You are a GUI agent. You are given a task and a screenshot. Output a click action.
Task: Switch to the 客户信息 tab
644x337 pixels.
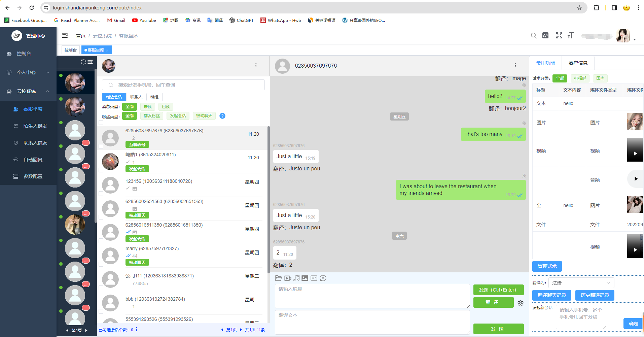578,63
